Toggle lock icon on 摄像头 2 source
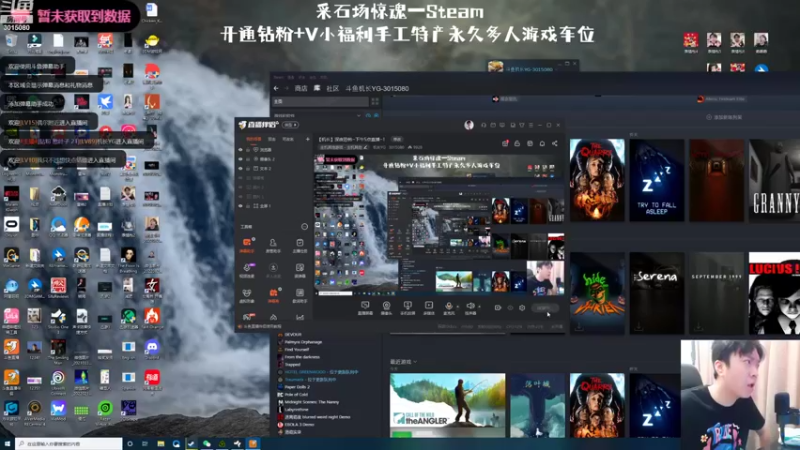 tap(248, 159)
